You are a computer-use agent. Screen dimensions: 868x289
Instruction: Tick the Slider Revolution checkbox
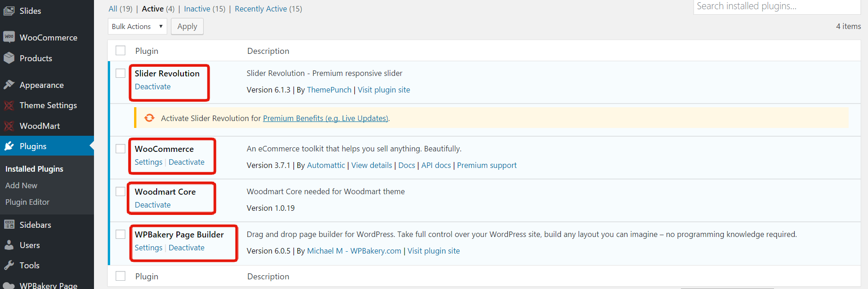[x=121, y=74]
